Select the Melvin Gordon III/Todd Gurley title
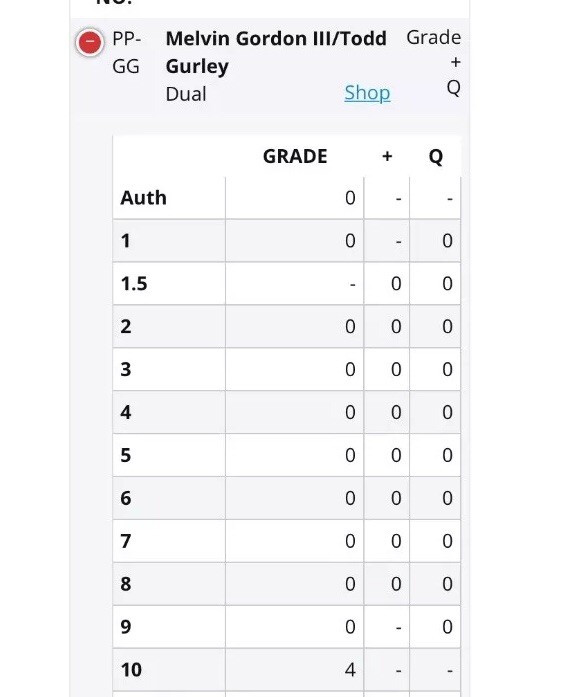Image resolution: width=562 pixels, height=697 pixels. coord(276,52)
